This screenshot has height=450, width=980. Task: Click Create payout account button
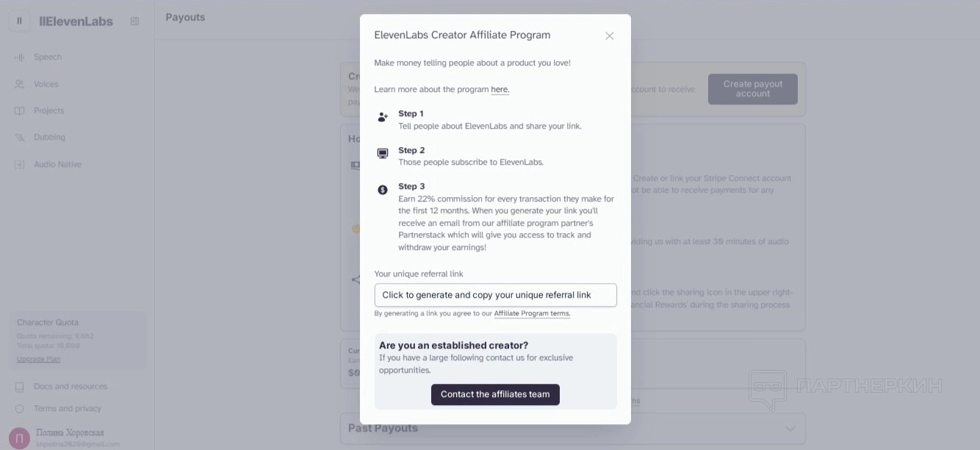pyautogui.click(x=752, y=89)
